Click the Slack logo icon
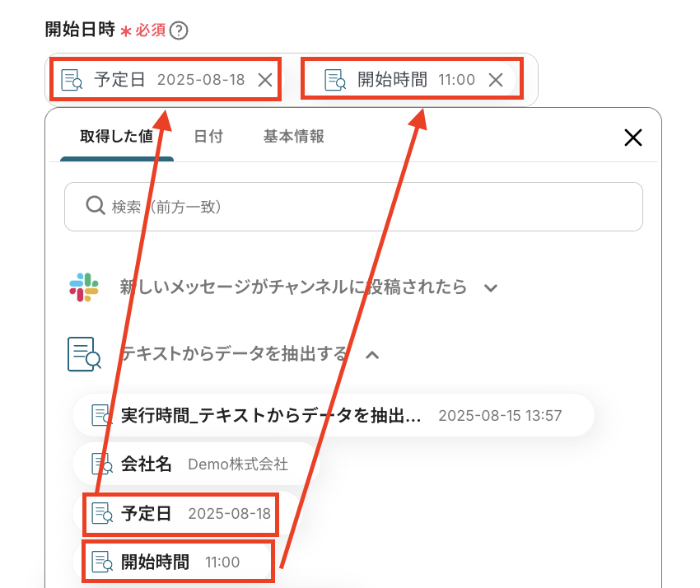The image size is (700, 588). (x=84, y=287)
